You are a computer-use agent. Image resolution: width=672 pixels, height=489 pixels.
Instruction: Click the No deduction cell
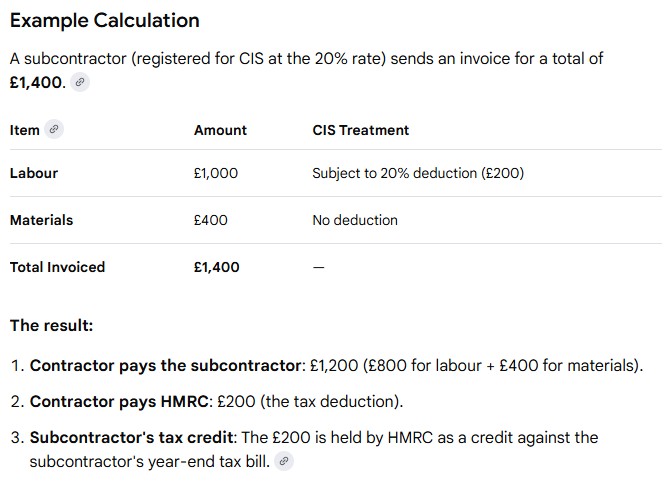355,220
